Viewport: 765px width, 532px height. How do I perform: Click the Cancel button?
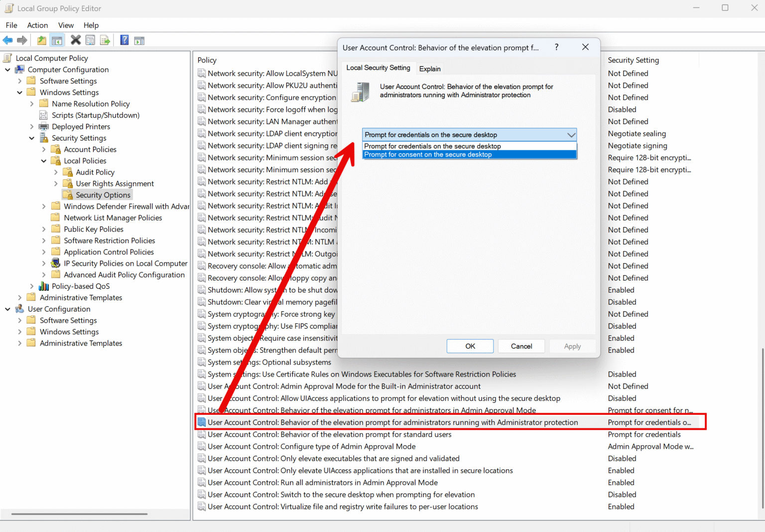pos(521,346)
